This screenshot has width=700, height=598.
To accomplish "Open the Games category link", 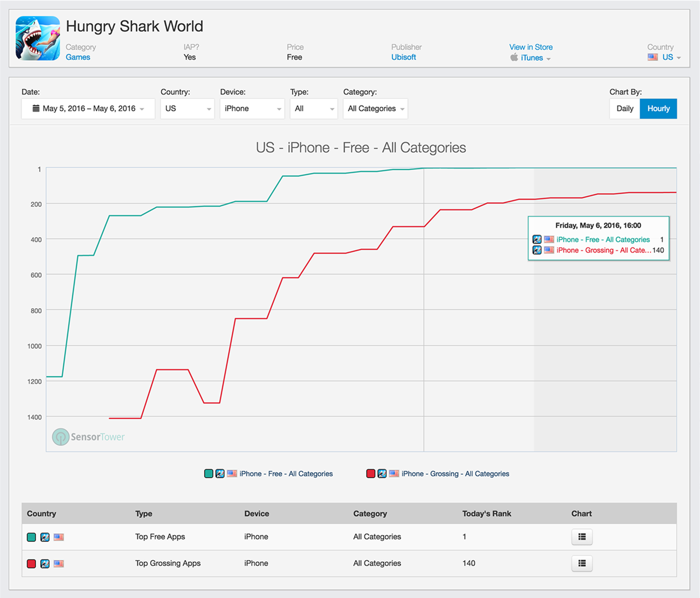I will [78, 57].
